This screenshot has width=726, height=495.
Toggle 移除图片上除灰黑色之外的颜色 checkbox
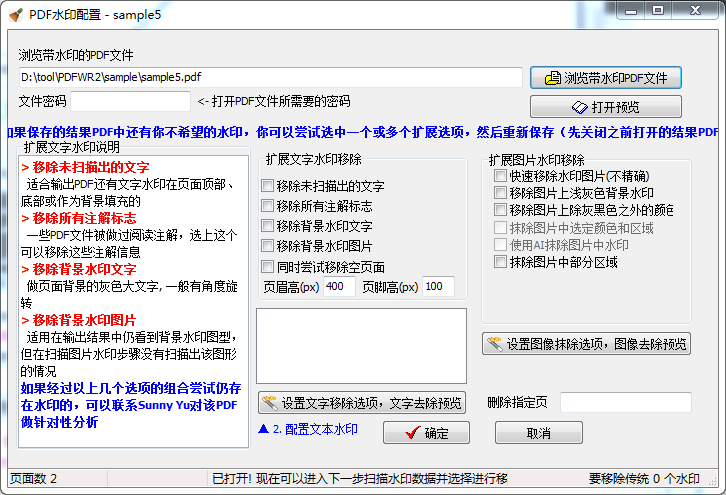click(x=500, y=210)
